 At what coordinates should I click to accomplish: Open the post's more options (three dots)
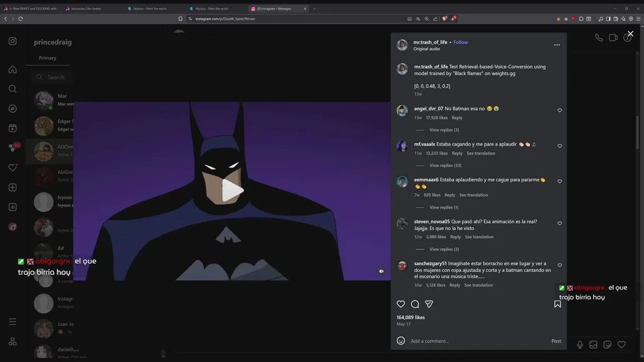coord(557,45)
